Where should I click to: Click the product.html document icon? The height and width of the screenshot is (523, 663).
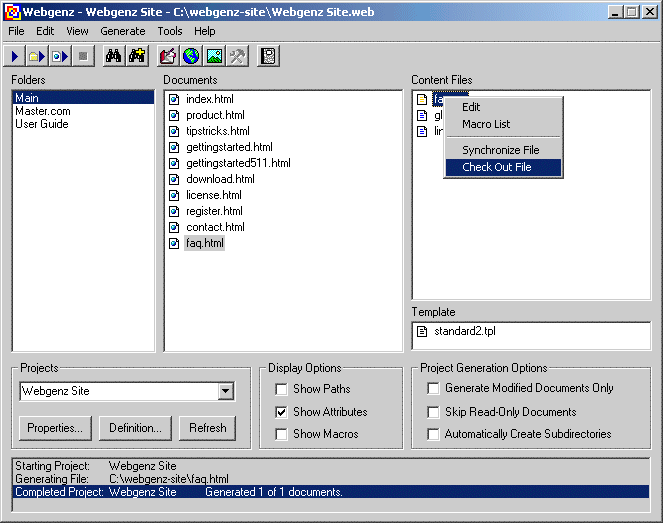(174, 115)
